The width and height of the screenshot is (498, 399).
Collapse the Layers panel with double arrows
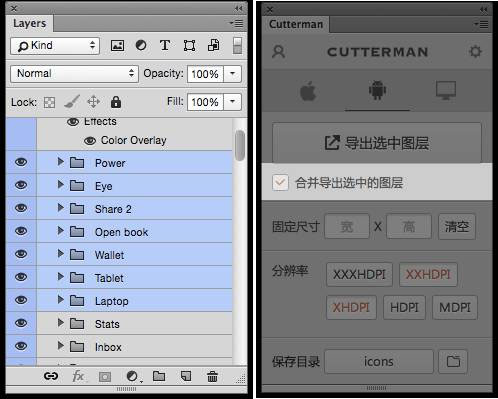point(238,8)
